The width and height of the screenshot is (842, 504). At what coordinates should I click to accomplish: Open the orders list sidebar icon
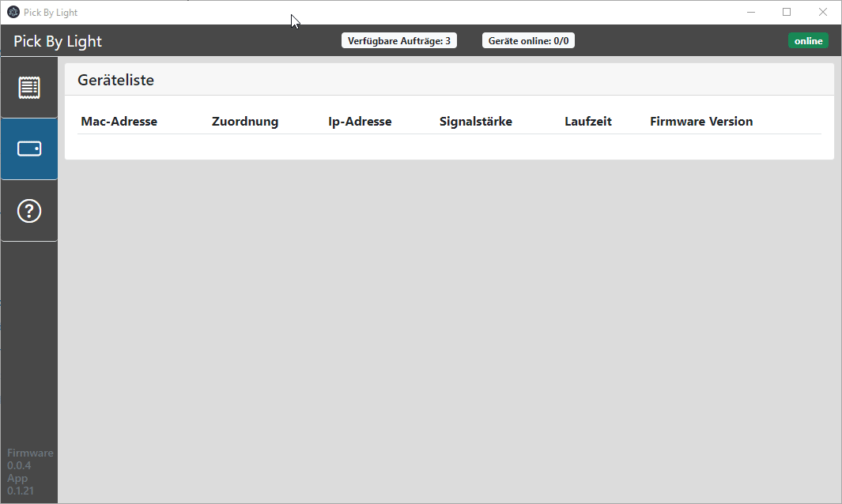point(29,87)
